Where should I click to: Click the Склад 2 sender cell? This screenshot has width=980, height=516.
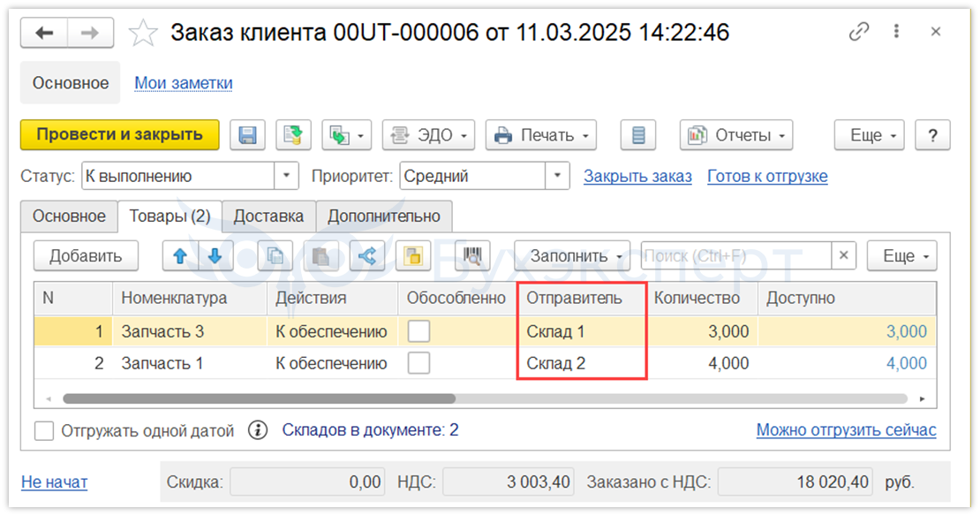[x=581, y=363]
